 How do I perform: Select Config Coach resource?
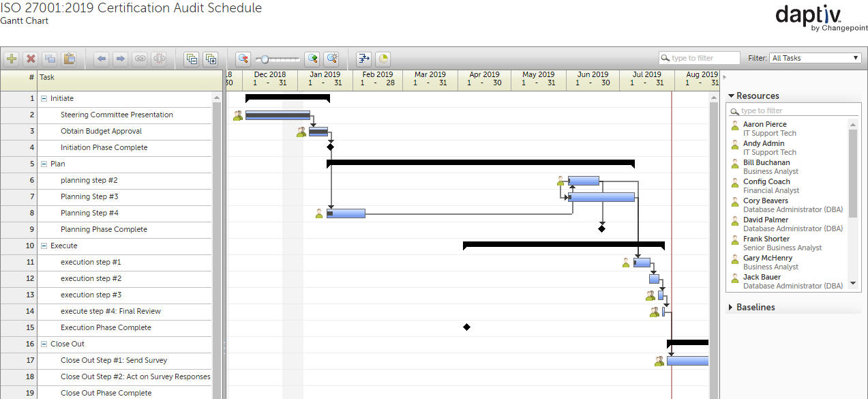coord(766,181)
